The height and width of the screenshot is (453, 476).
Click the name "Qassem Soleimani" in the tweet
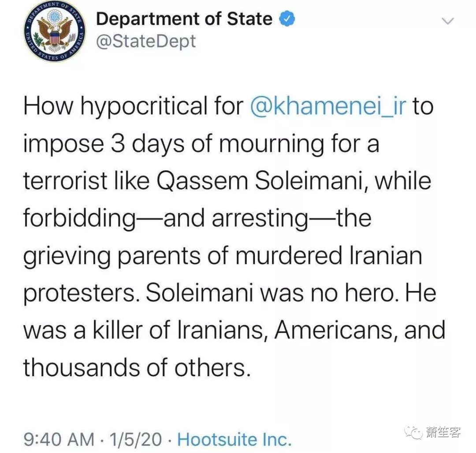tap(259, 181)
